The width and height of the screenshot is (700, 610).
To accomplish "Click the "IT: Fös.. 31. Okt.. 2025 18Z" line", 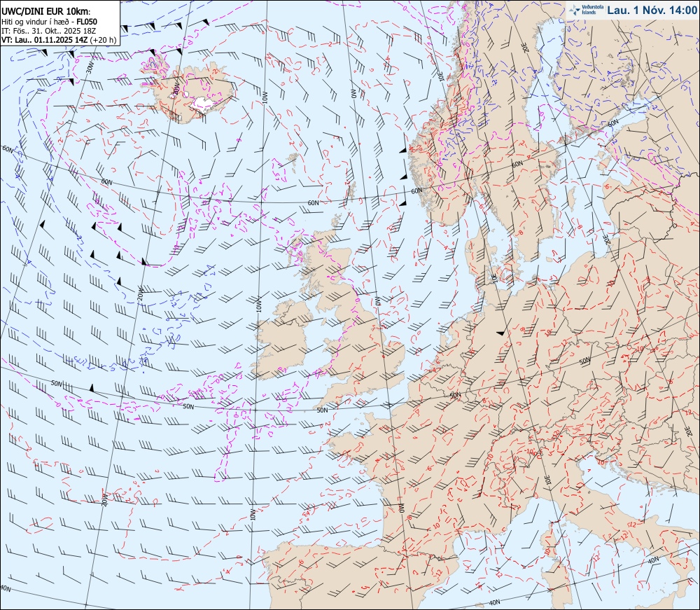I will (x=49, y=31).
